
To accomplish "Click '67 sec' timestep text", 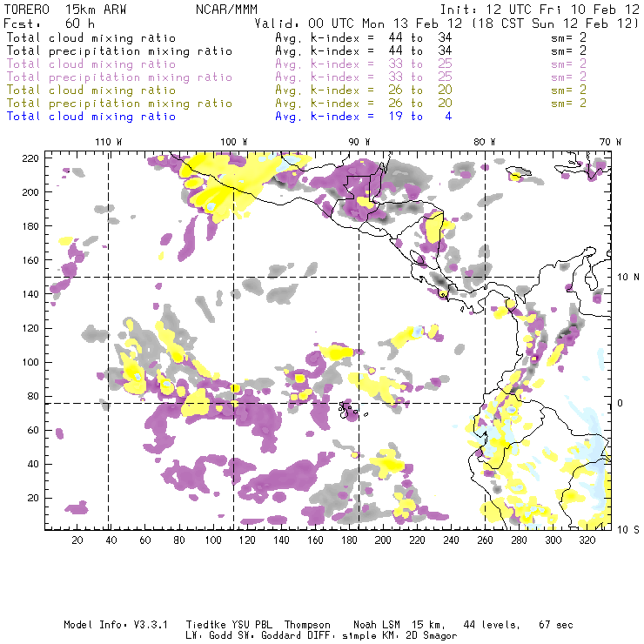I will pyautogui.click(x=556, y=625).
